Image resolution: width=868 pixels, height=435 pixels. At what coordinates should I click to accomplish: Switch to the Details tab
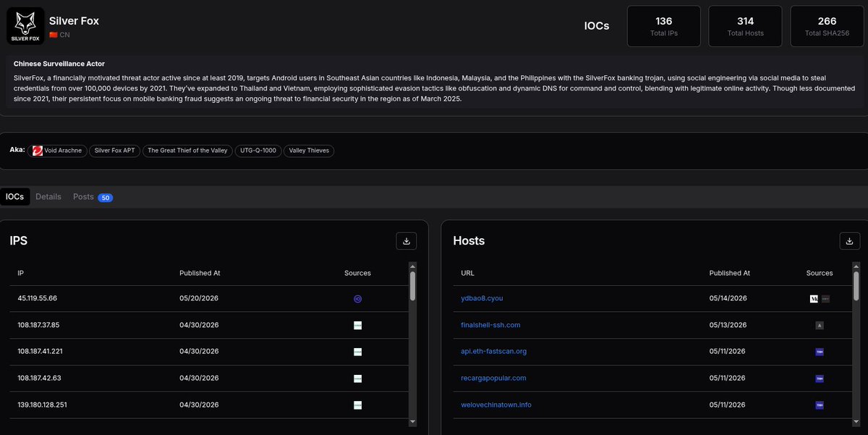coord(48,197)
